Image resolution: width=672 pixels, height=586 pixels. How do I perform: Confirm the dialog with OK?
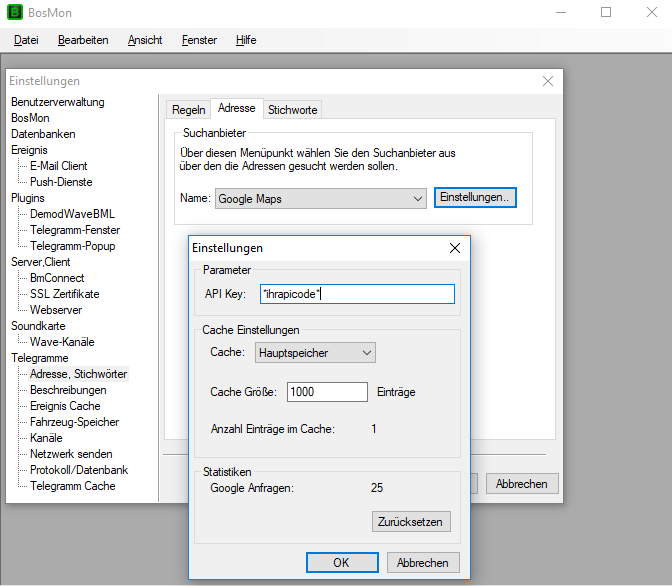pos(342,562)
